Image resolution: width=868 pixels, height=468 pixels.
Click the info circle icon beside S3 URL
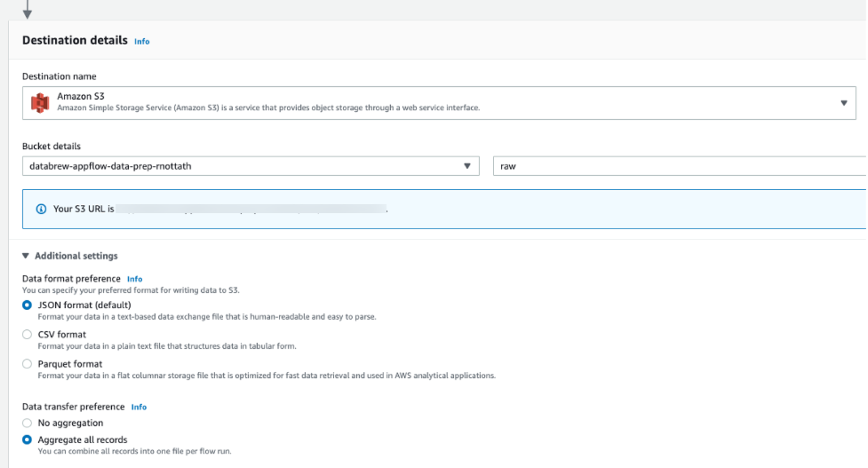coord(41,209)
